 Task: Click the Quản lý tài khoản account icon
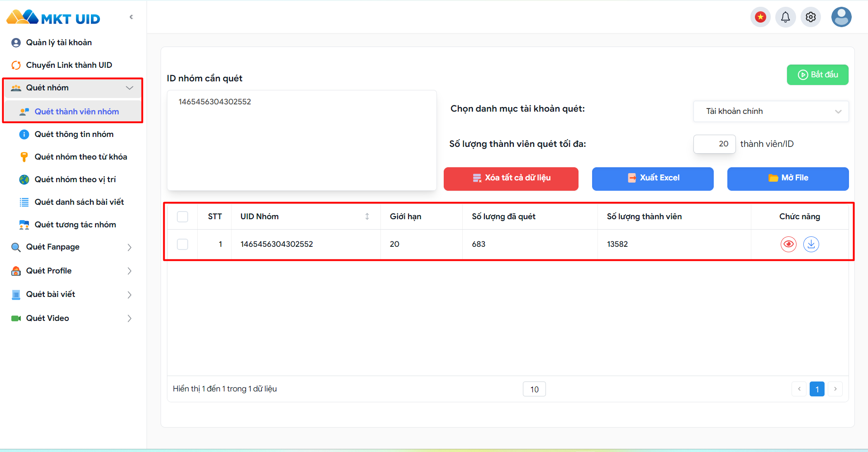[16, 42]
